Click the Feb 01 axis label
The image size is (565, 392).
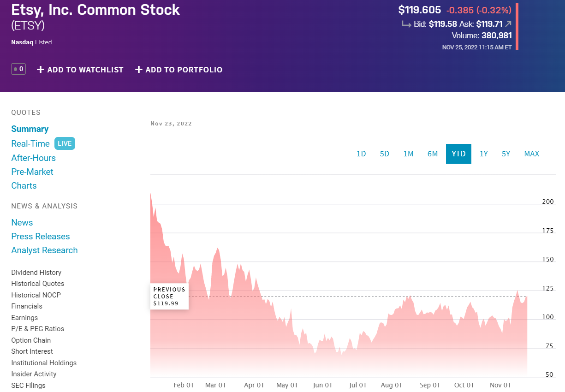pos(184,385)
